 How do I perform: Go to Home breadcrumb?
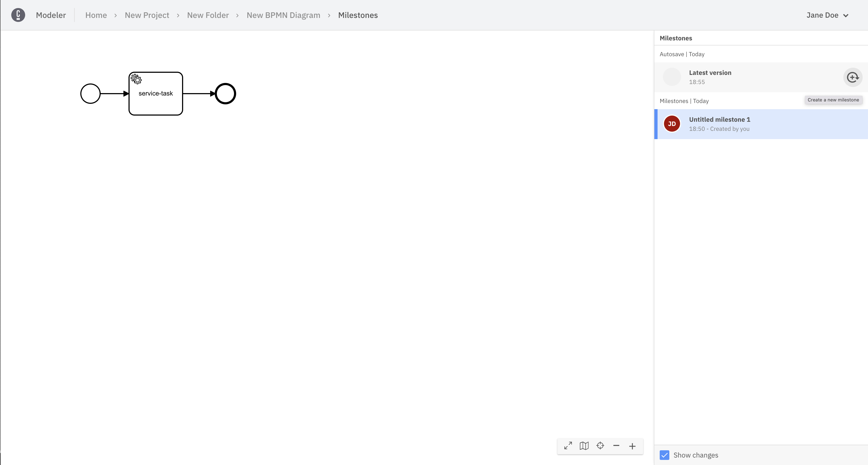[96, 15]
